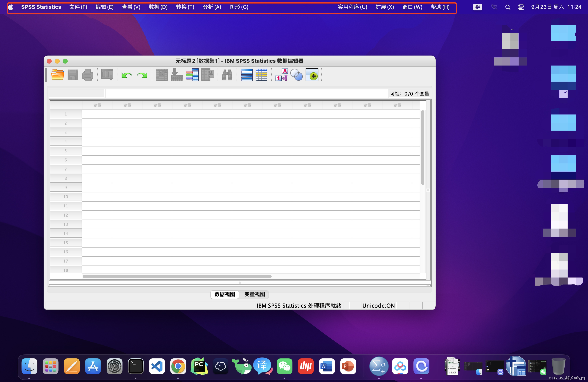Open Google Chrome from the Dock
The image size is (588, 382).
[x=178, y=366]
